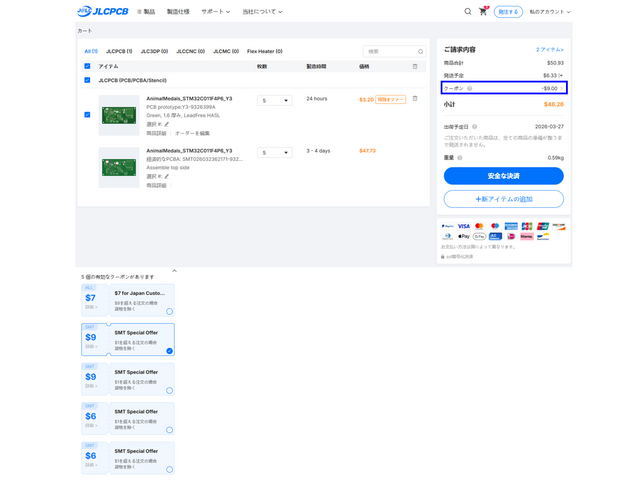The image size is (640, 480).
Task: Click the search icon in cart search box
Action: [420, 51]
